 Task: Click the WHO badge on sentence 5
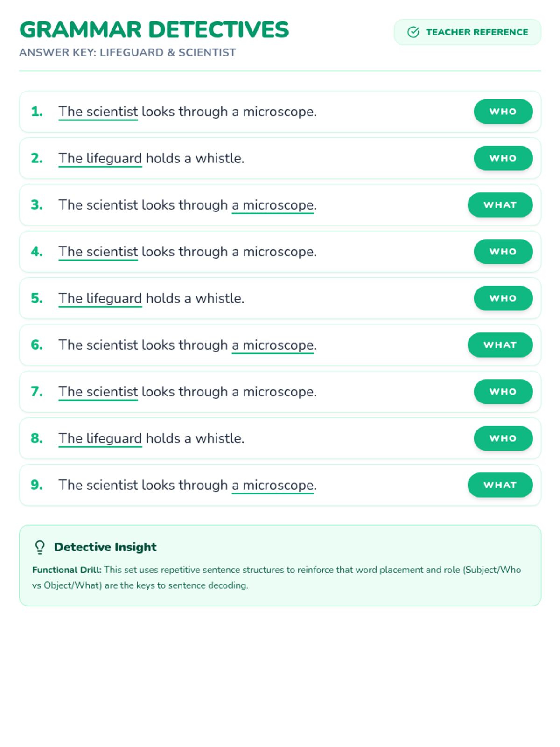(503, 298)
